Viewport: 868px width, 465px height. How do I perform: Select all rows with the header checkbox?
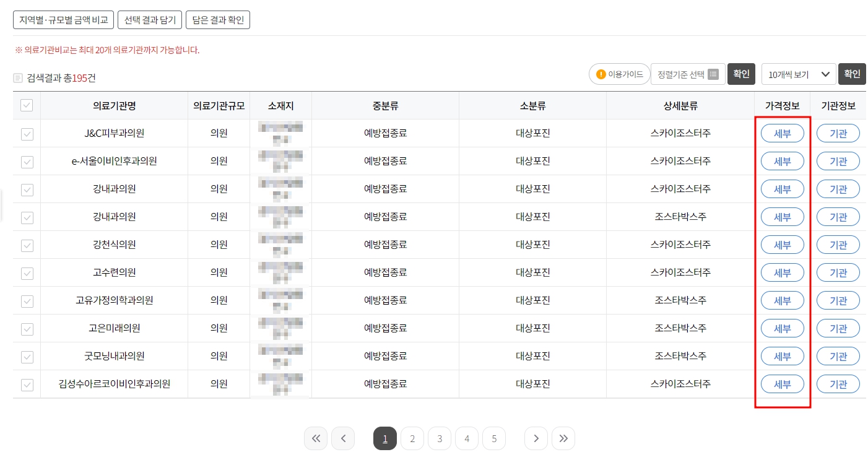[x=26, y=105]
